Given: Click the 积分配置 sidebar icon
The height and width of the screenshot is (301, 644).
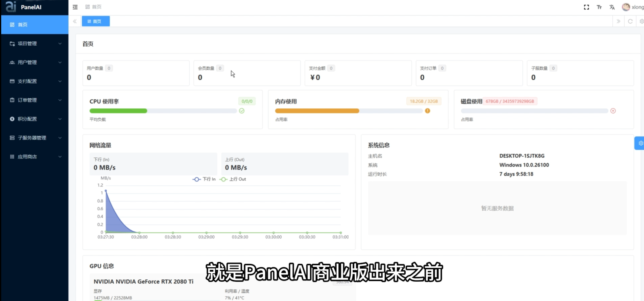Looking at the screenshot, I should tap(12, 119).
